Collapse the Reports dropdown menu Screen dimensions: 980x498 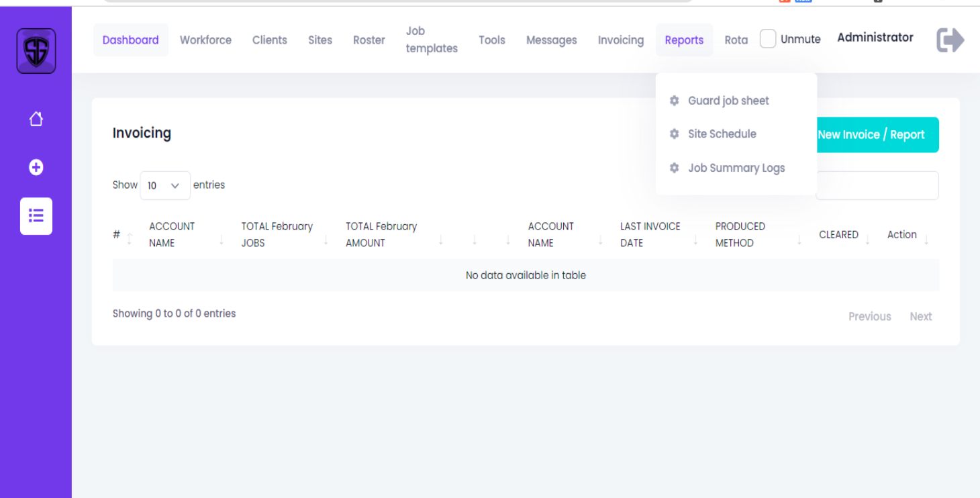coord(684,40)
